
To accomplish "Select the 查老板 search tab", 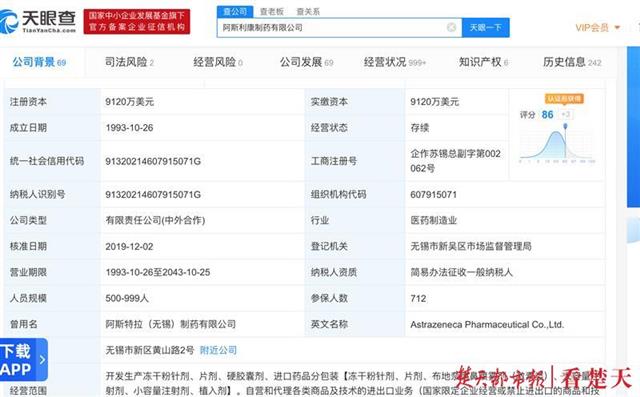I will (272, 11).
